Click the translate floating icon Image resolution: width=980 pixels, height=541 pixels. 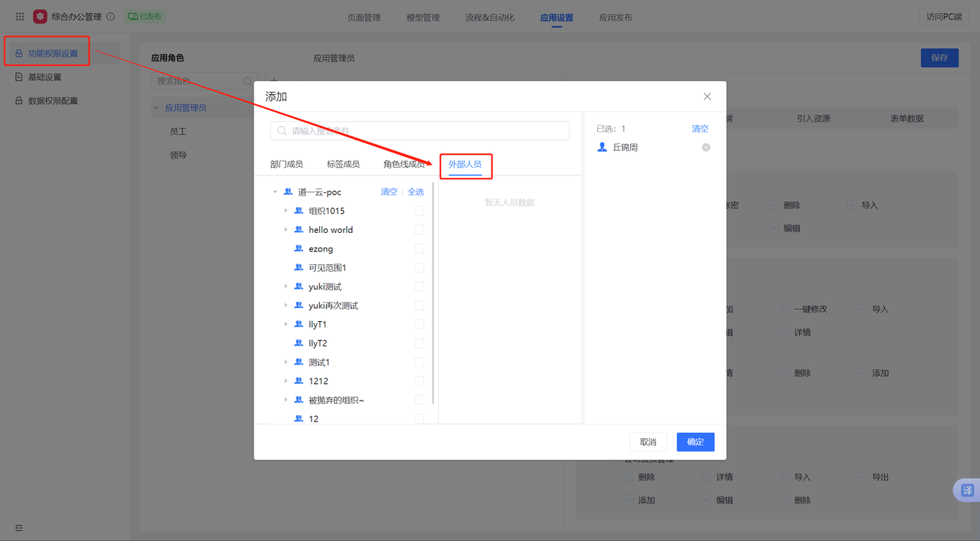click(x=967, y=490)
